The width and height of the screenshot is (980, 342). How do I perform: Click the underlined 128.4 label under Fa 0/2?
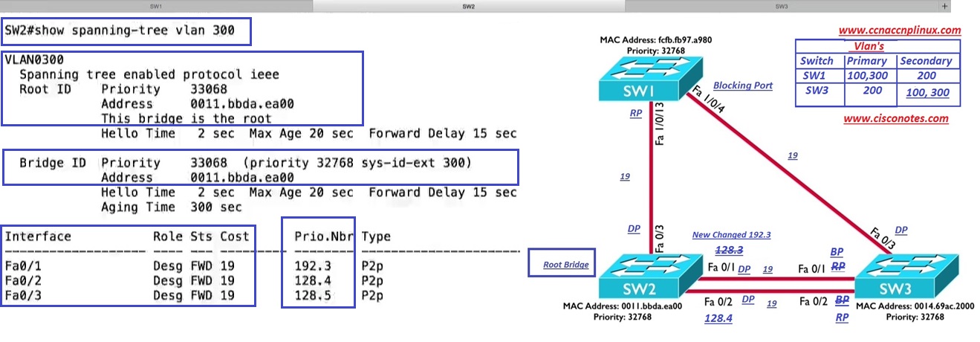click(x=718, y=318)
